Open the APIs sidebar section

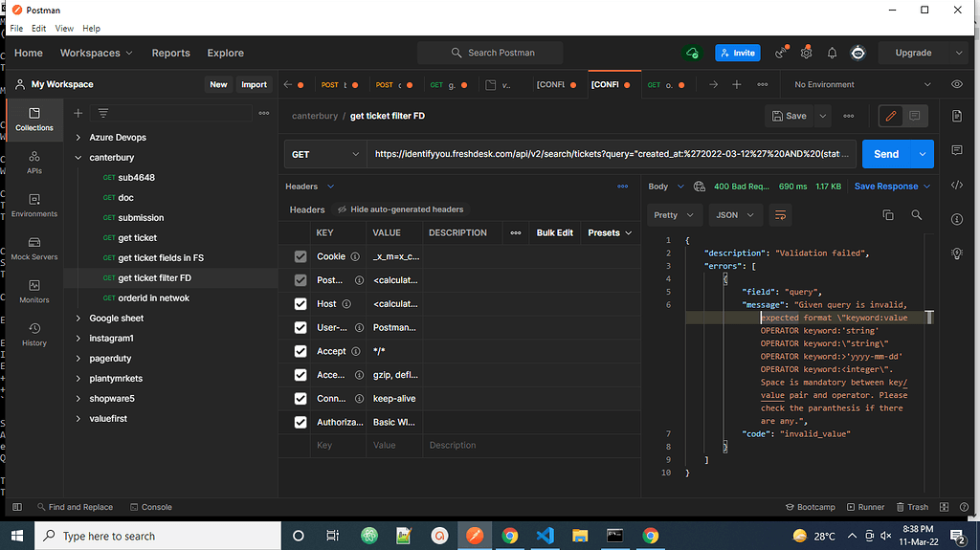[33, 162]
